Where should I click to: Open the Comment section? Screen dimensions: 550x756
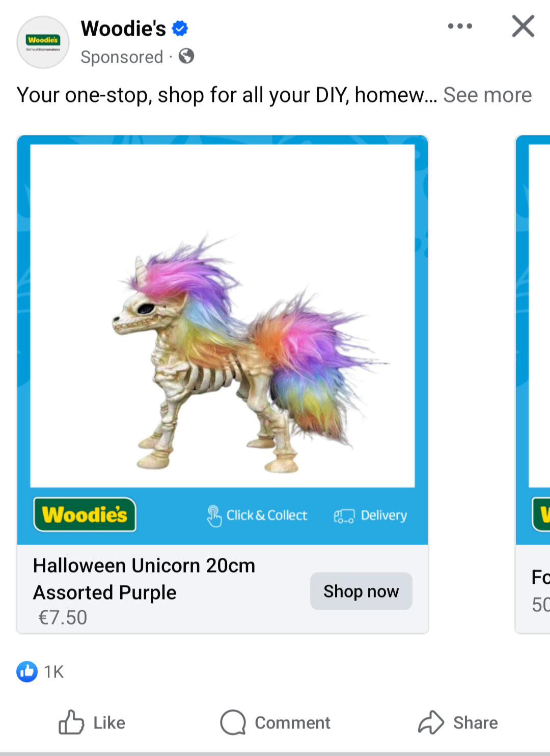pyautogui.click(x=275, y=722)
